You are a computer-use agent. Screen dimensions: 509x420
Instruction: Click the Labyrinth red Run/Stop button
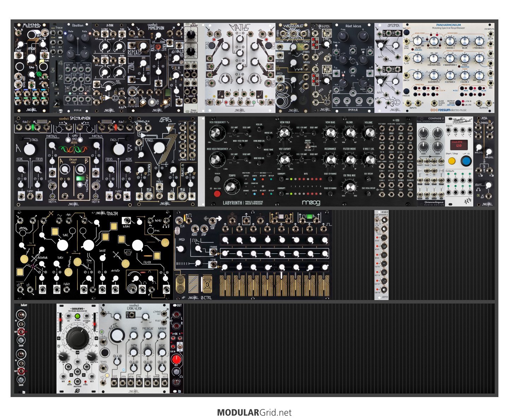point(217,194)
